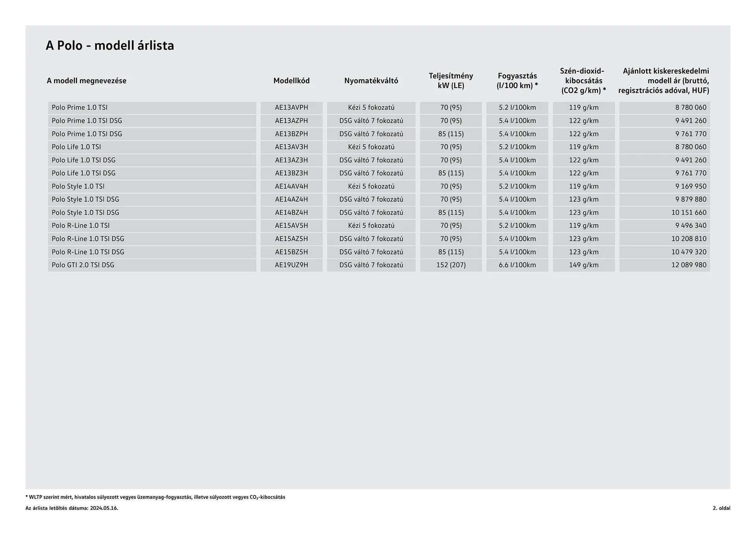Select the Modellkód column header
The height and width of the screenshot is (535, 756).
(x=291, y=81)
